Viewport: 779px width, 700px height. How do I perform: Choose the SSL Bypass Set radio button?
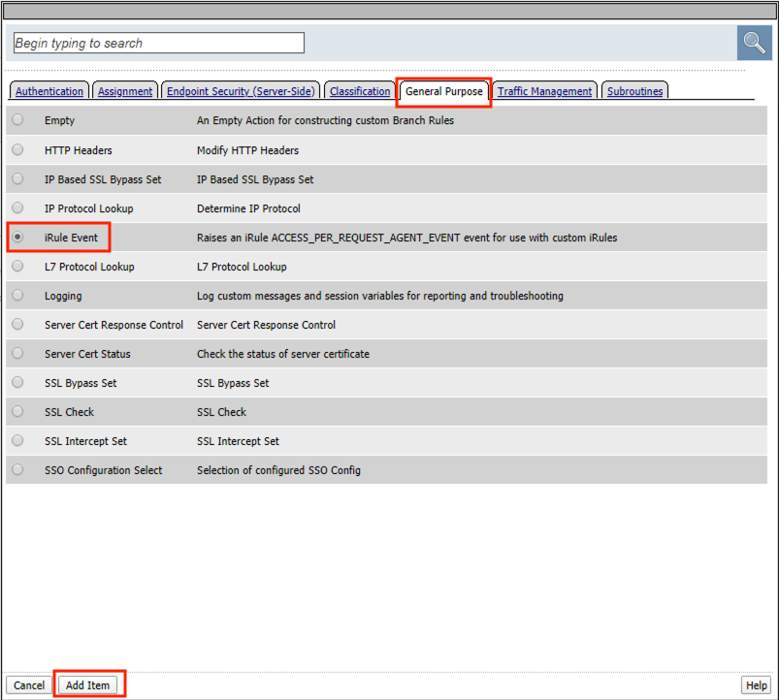(x=17, y=382)
